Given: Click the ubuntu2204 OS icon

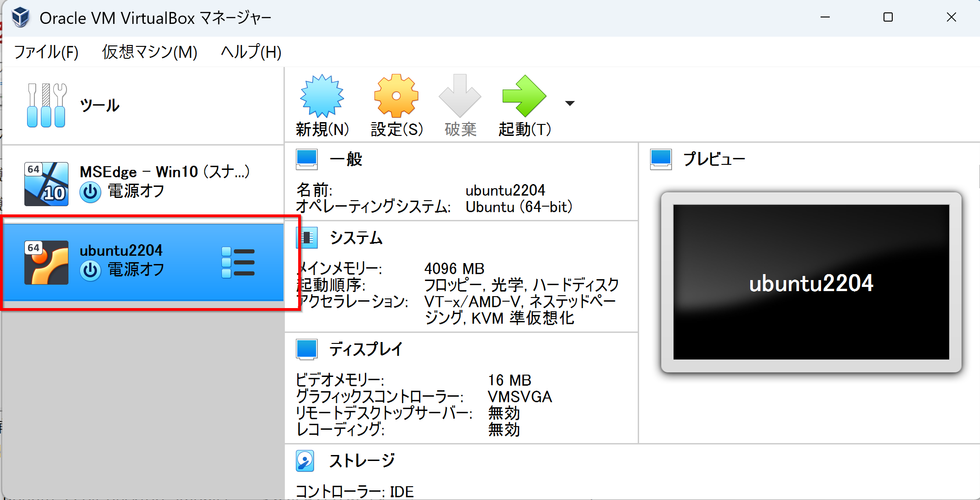Looking at the screenshot, I should 46,262.
